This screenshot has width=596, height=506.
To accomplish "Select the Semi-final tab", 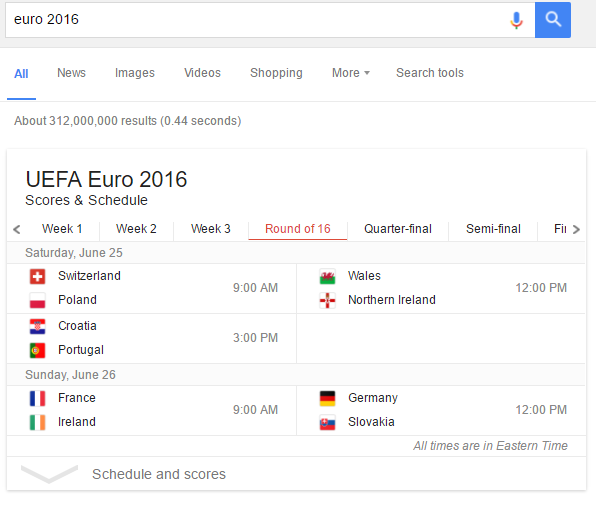I will coord(493,229).
